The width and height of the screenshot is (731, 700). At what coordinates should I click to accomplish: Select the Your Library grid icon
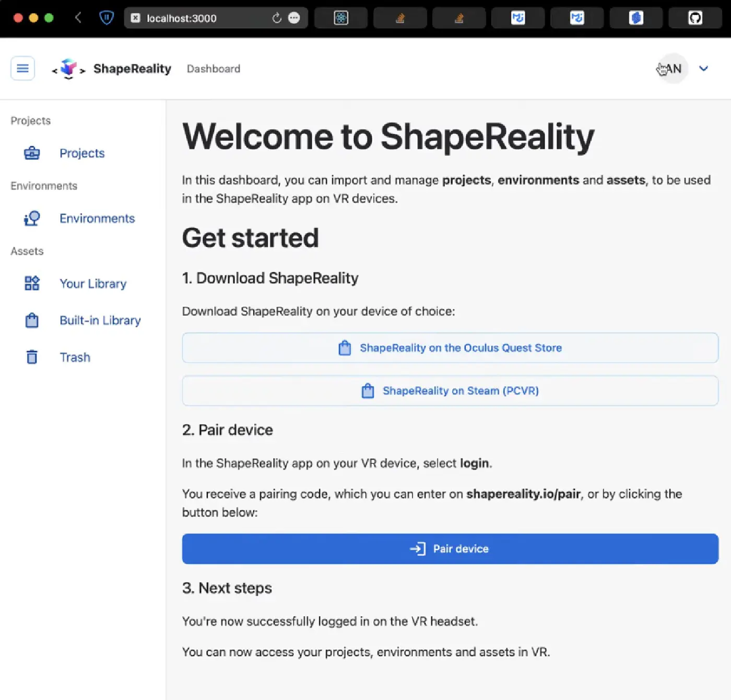32,283
